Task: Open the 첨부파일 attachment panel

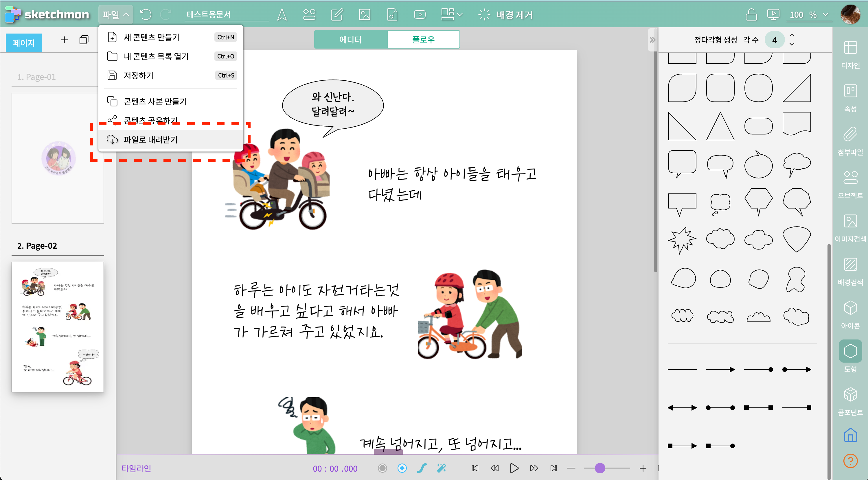Action: click(850, 141)
